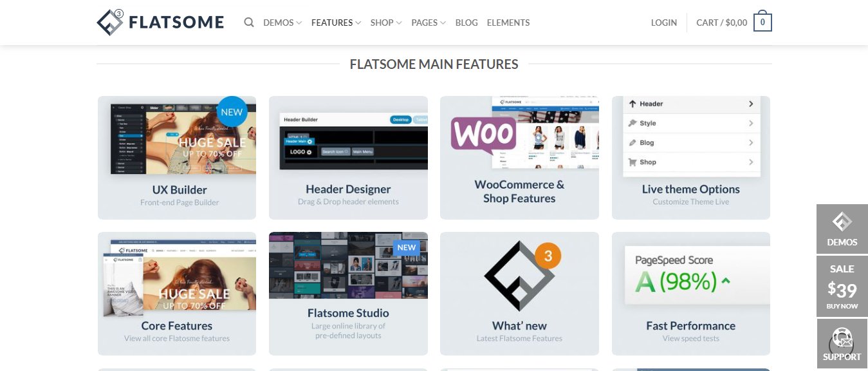Click the Flatsome logo icon

click(x=110, y=22)
